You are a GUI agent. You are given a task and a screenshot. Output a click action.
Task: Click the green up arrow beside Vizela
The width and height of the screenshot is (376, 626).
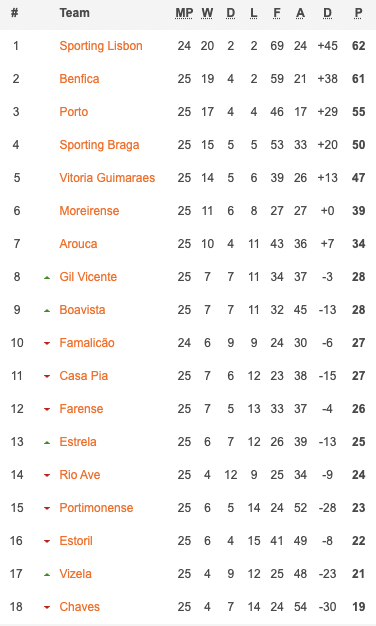(x=47, y=574)
